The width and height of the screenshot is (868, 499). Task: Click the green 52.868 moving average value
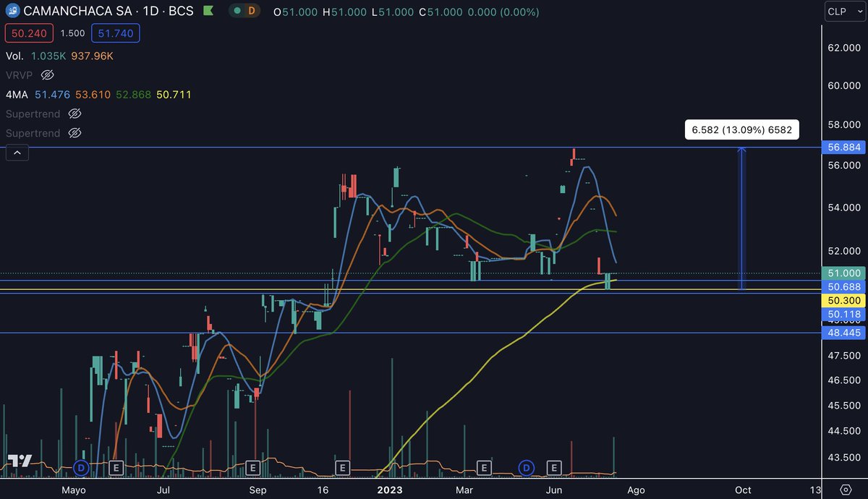135,94
